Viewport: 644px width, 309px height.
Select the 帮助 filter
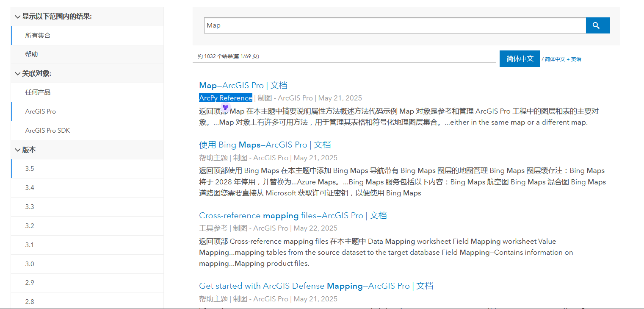87,54
